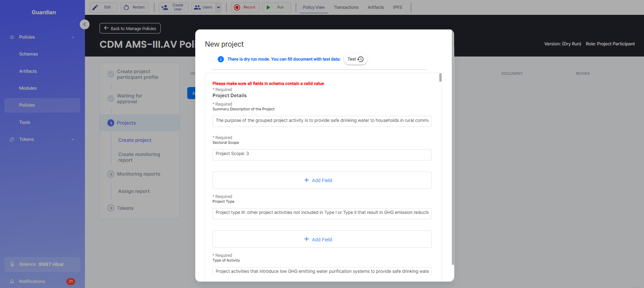Click the Edit pencil icon in toolbar
The height and width of the screenshot is (288, 644).
95,7
